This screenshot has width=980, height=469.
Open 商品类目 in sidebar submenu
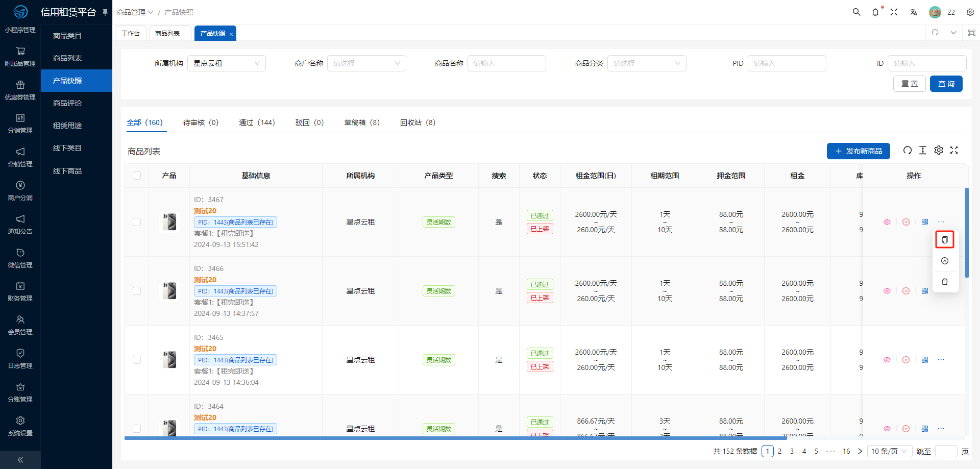[x=77, y=36]
